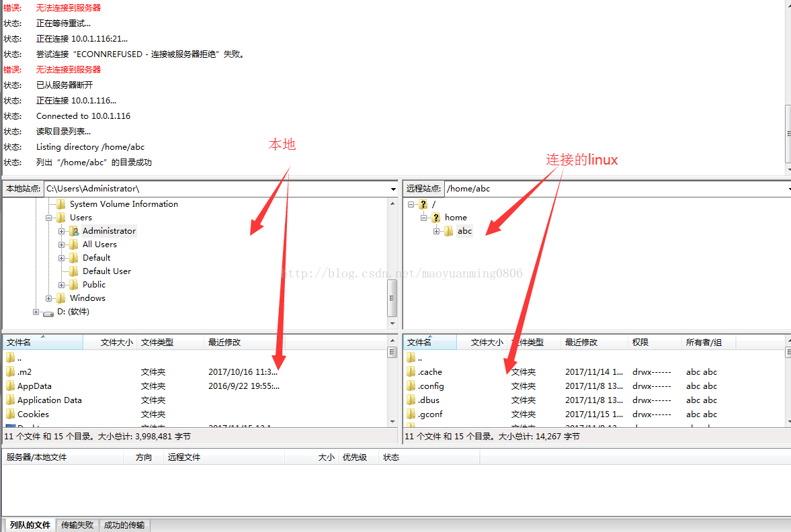Image resolution: width=791 pixels, height=532 pixels.
Task: Click local parent directory .. icon
Action: (x=11, y=357)
